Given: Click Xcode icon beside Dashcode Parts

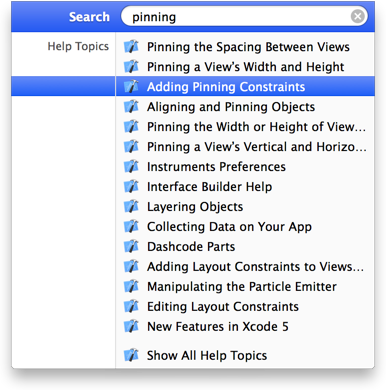Looking at the screenshot, I should pyautogui.click(x=131, y=247).
